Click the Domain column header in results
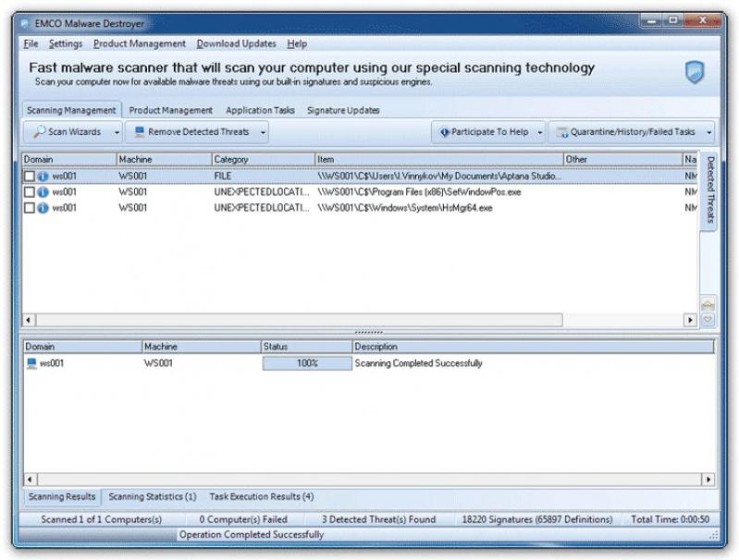This screenshot has width=739, height=560. 82,347
